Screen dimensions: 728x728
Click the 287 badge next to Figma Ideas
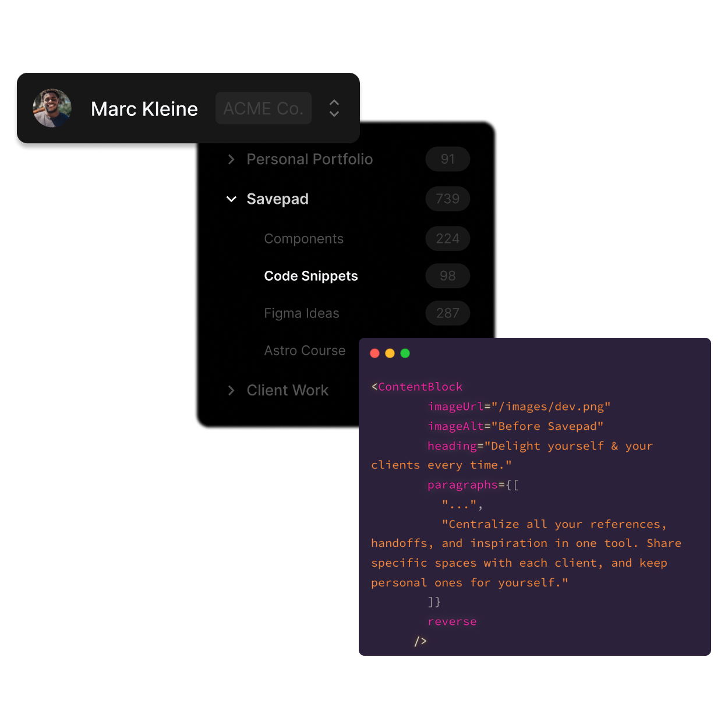(x=447, y=313)
